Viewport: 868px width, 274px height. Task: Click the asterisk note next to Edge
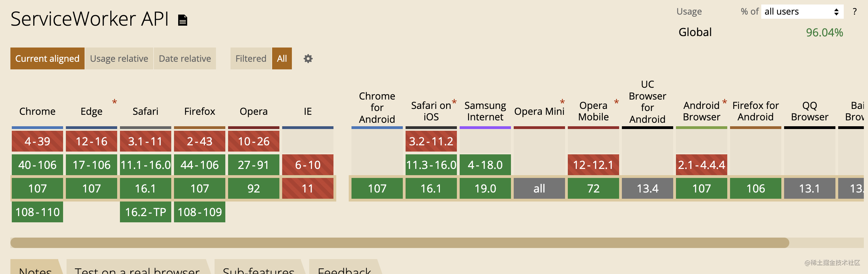point(114,102)
